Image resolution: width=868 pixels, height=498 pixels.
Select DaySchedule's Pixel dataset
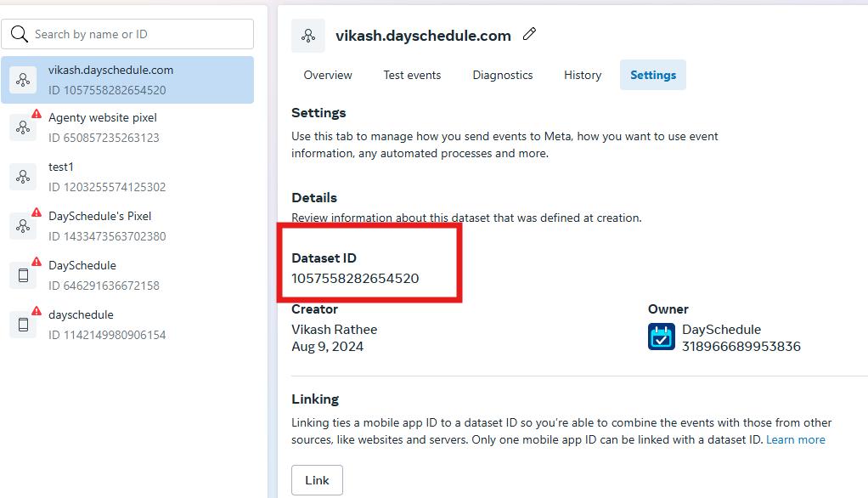point(127,226)
